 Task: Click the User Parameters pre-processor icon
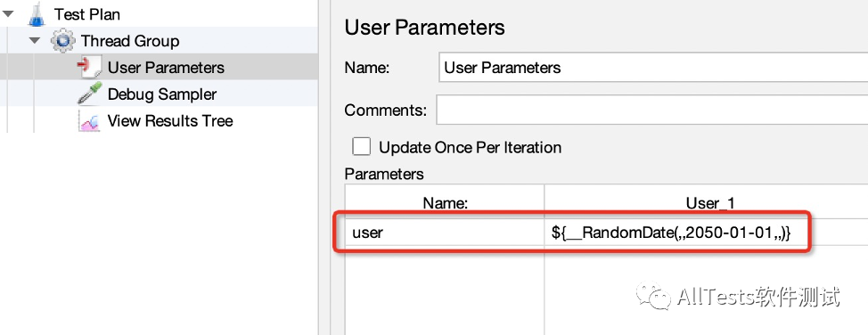click(89, 68)
